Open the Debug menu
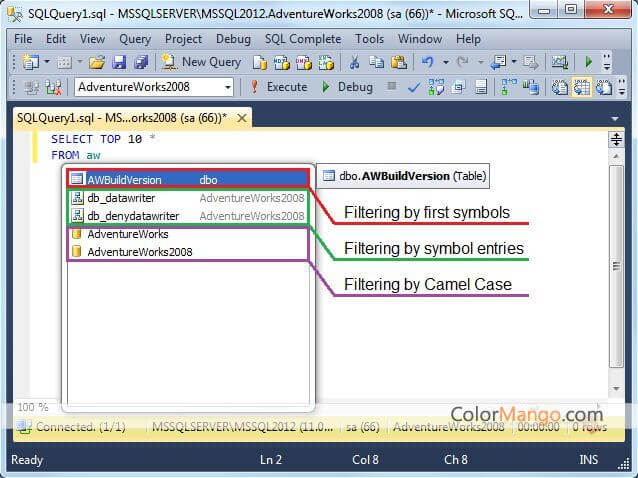Viewport: 638px width, 478px height. (233, 39)
